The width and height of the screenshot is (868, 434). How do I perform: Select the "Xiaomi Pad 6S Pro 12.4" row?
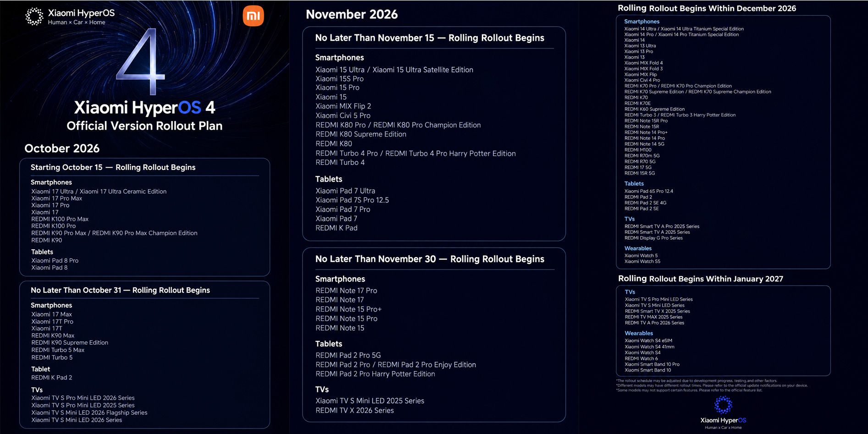click(649, 191)
